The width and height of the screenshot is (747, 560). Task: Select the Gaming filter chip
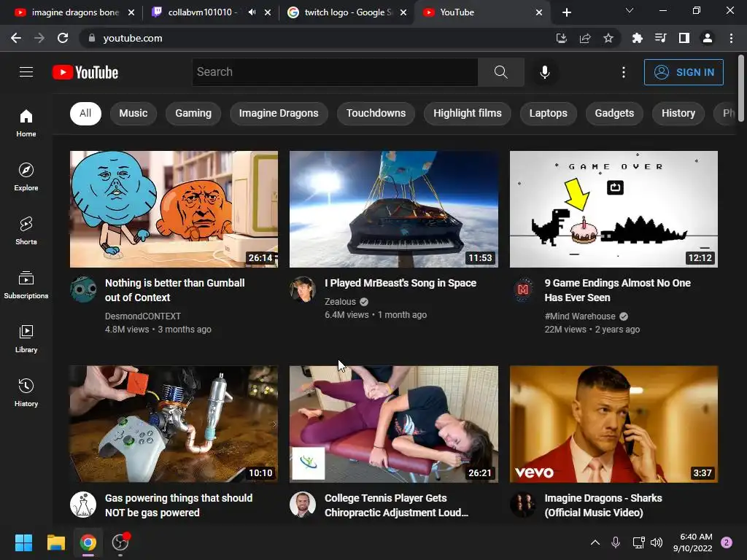(193, 113)
